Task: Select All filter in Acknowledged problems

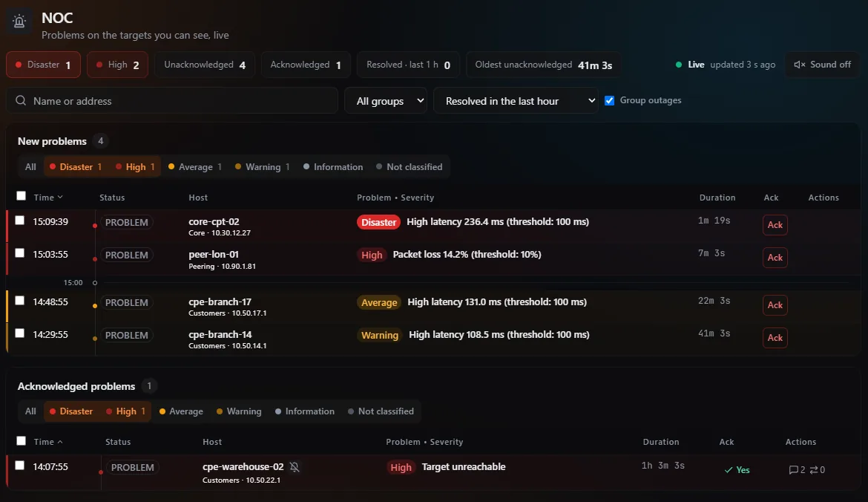Action: (x=30, y=411)
